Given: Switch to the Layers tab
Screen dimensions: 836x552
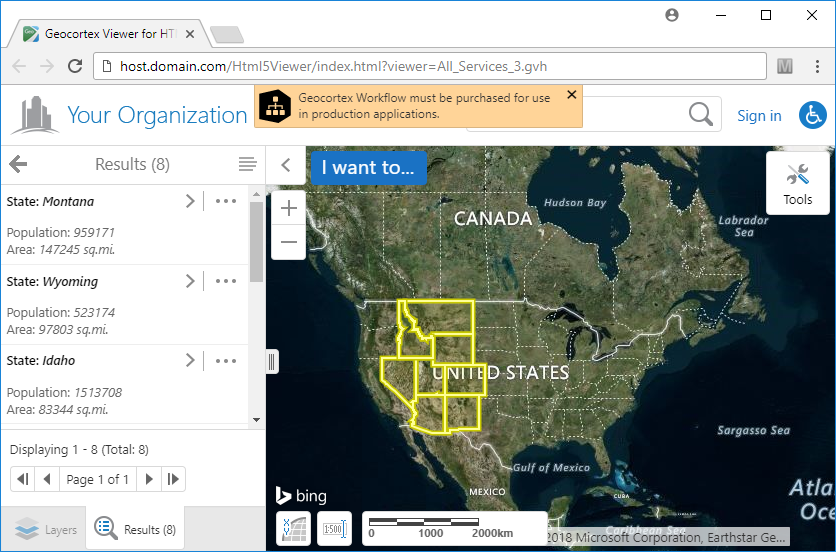Looking at the screenshot, I should tap(46, 530).
